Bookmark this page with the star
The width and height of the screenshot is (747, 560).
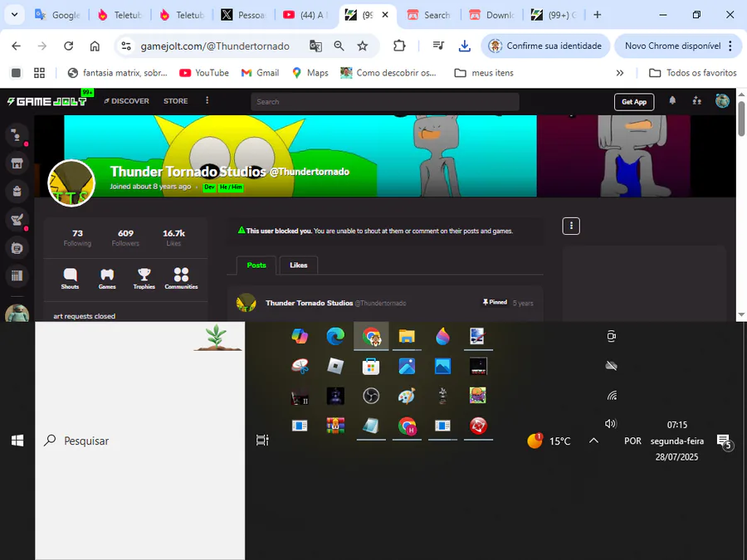(363, 46)
